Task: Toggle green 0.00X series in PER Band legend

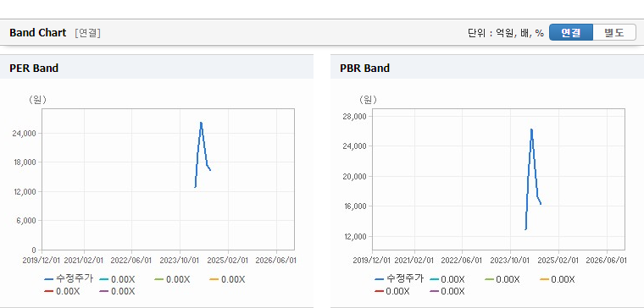Action: [173, 279]
